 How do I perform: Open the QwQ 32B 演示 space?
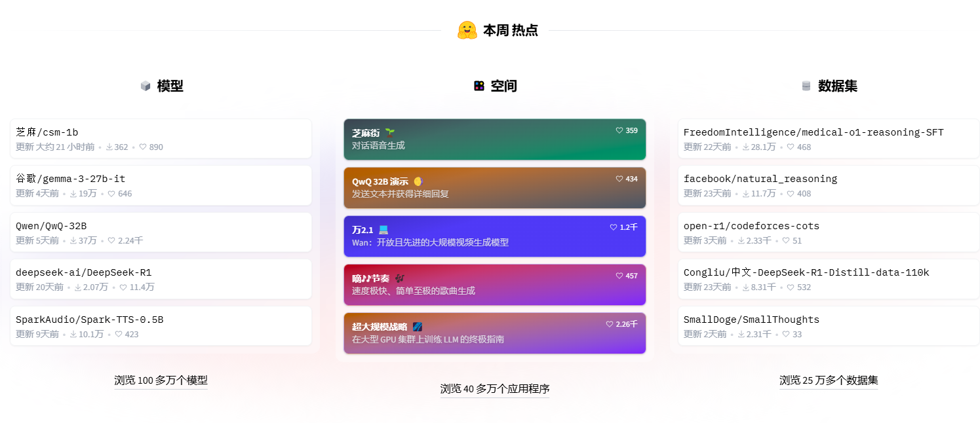[x=495, y=188]
